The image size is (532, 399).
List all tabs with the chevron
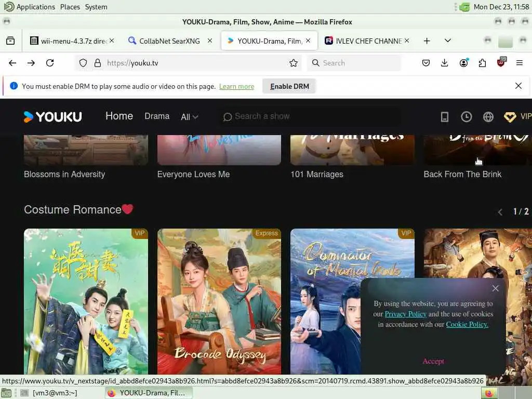(447, 41)
